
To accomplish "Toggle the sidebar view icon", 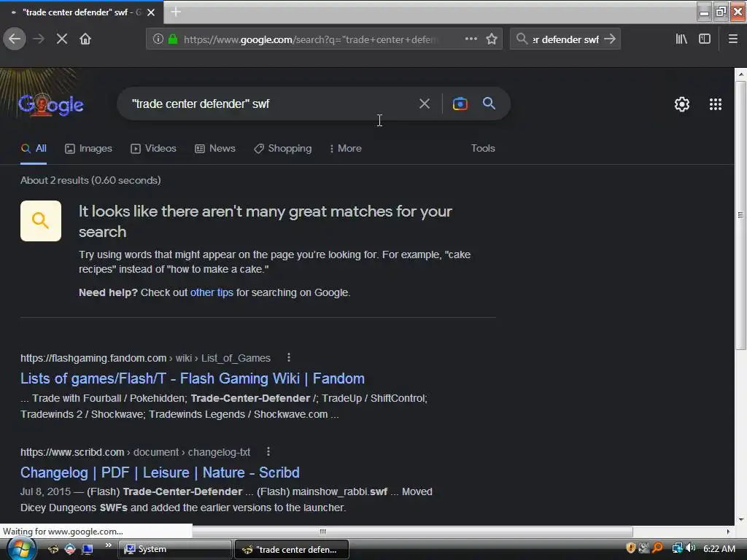I will click(705, 39).
